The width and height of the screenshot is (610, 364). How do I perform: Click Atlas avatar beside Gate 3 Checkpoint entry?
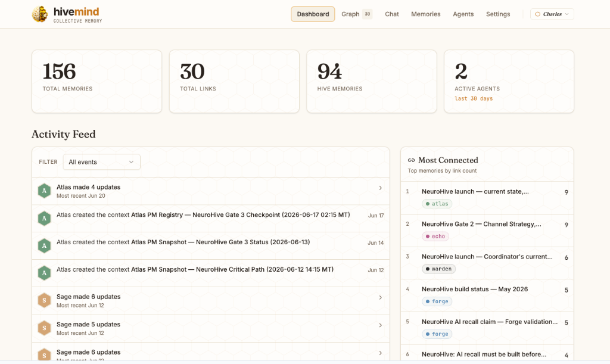(x=44, y=218)
